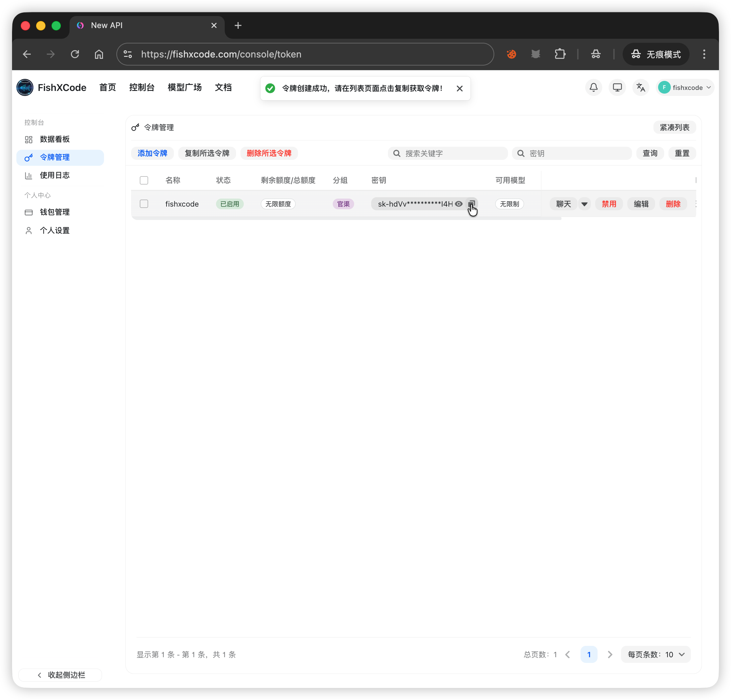This screenshot has width=731, height=700.
Task: Click the 添加令牌 button
Action: click(152, 153)
